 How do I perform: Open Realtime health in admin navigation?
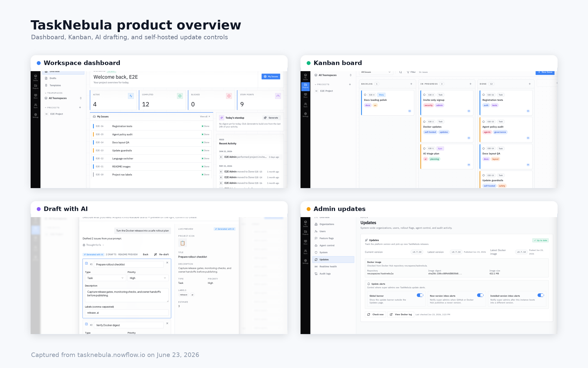[333, 267]
